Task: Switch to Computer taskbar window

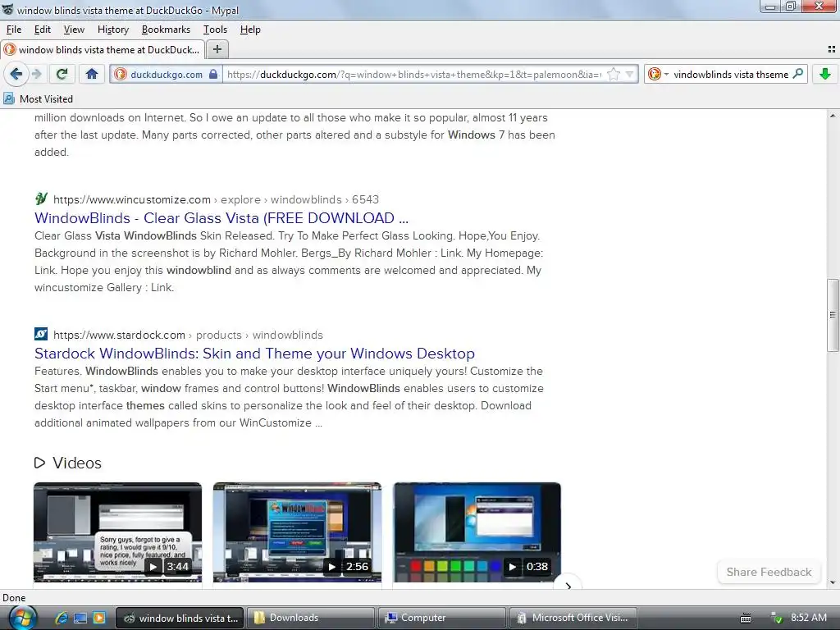Action: tap(442, 618)
